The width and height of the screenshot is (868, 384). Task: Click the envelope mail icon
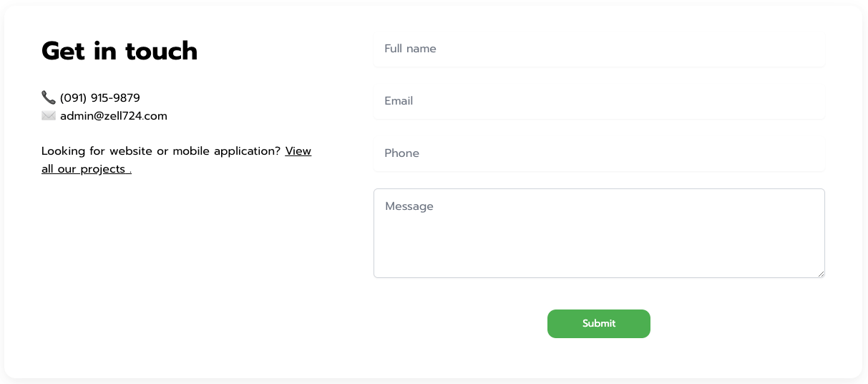click(x=49, y=115)
